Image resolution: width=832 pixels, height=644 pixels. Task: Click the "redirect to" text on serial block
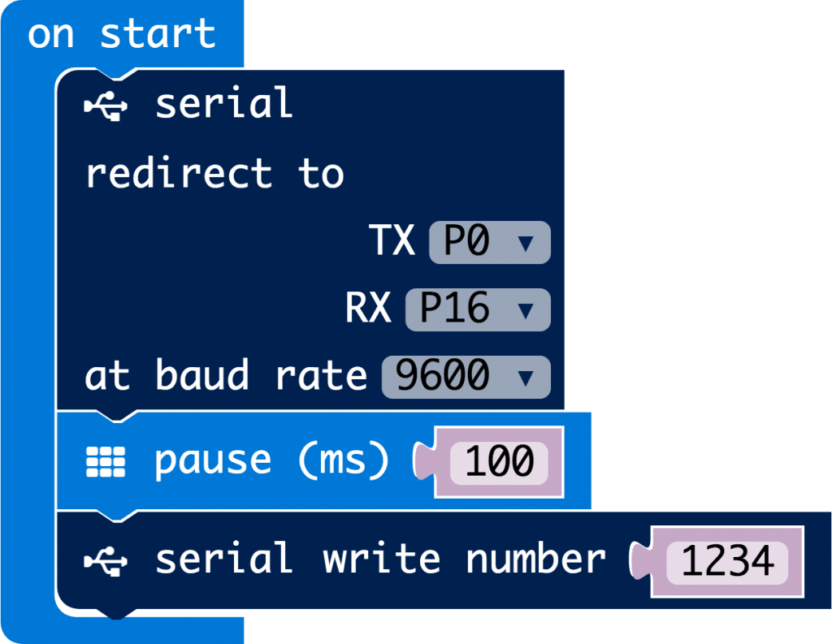coord(214,174)
